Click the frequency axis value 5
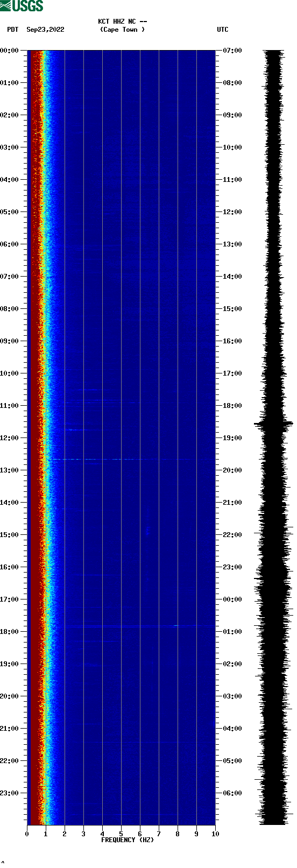297x868 pixels. [x=121, y=834]
